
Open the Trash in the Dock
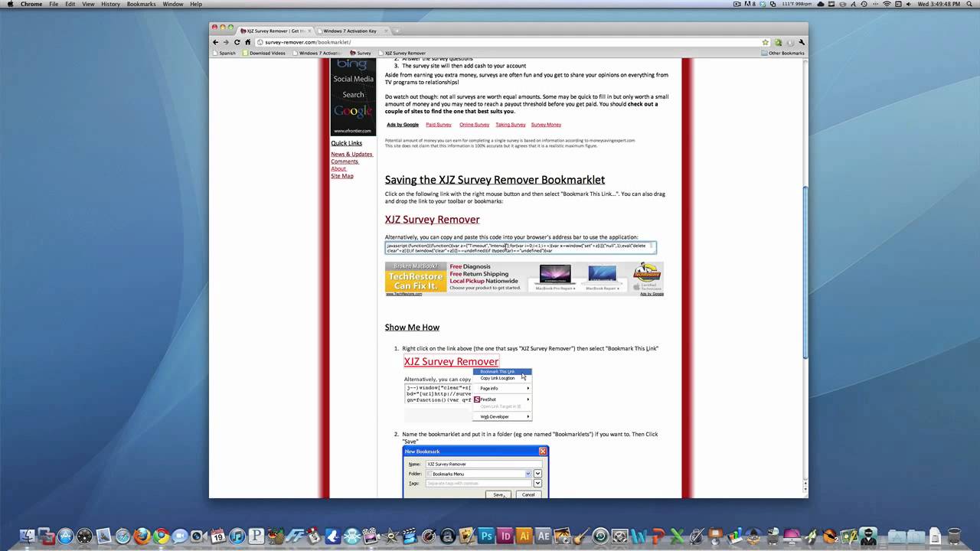[955, 536]
